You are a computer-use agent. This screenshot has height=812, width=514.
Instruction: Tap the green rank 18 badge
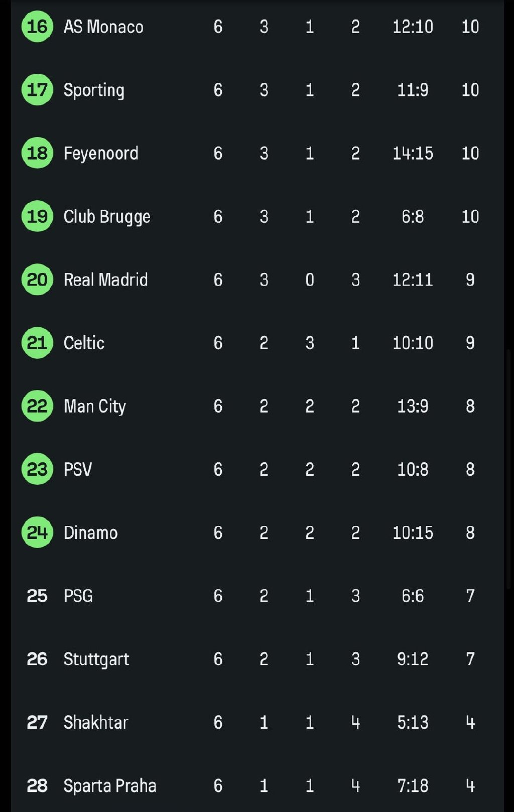point(37,153)
